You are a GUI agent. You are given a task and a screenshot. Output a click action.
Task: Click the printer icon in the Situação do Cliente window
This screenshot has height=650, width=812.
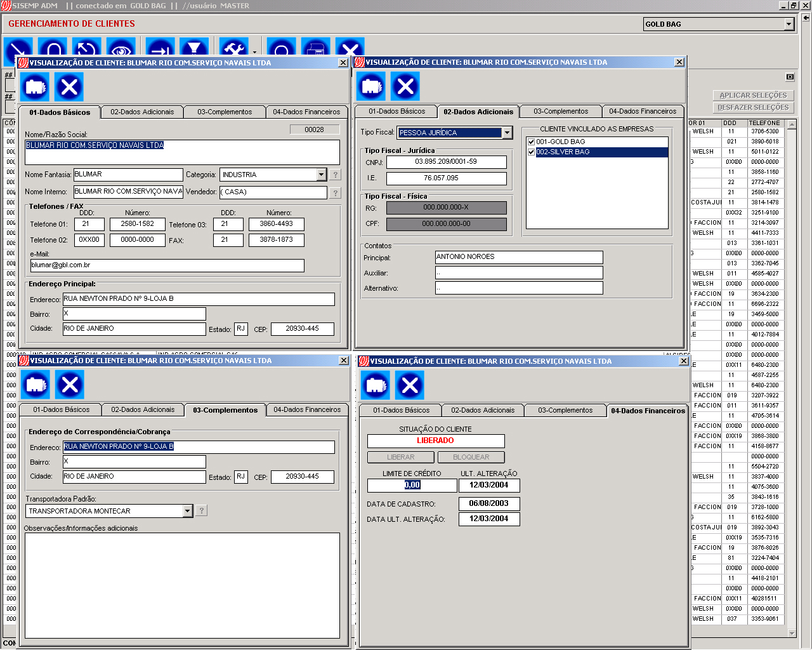pyautogui.click(x=376, y=385)
